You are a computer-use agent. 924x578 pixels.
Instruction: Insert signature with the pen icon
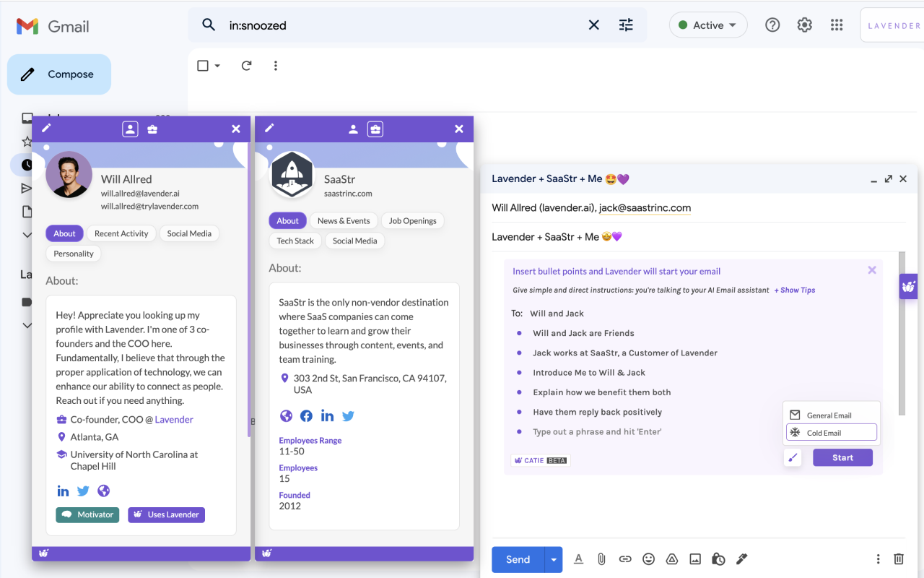(x=741, y=559)
